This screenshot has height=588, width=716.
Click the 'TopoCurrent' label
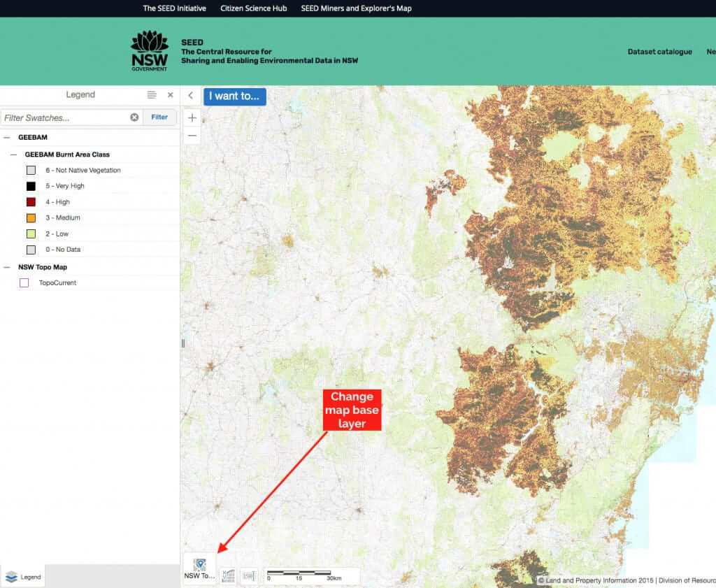point(57,283)
